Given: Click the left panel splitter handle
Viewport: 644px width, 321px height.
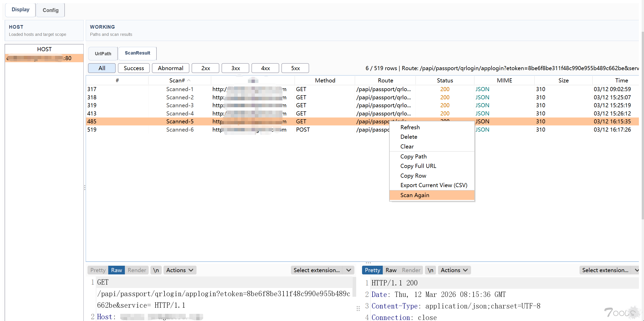Looking at the screenshot, I should coord(84,188).
